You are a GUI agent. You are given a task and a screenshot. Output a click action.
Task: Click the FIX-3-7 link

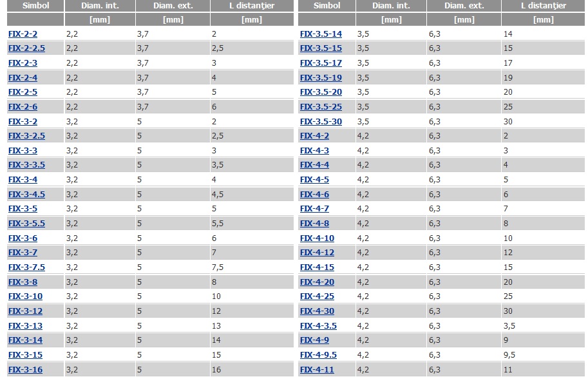pyautogui.click(x=23, y=253)
